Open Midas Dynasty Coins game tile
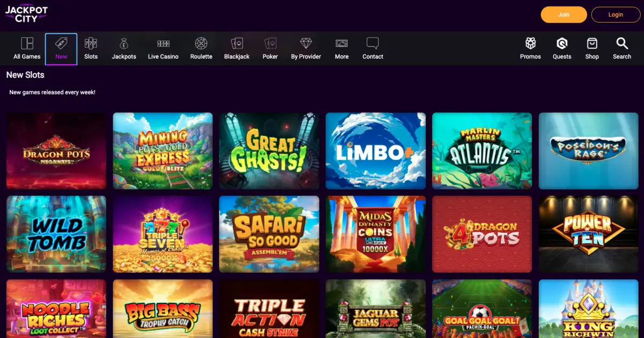The height and width of the screenshot is (338, 644). click(376, 234)
